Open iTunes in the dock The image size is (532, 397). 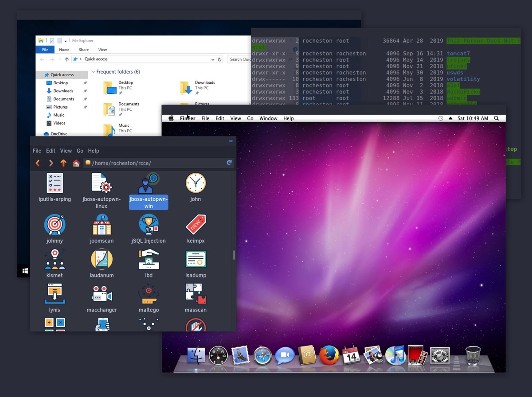[x=395, y=355]
